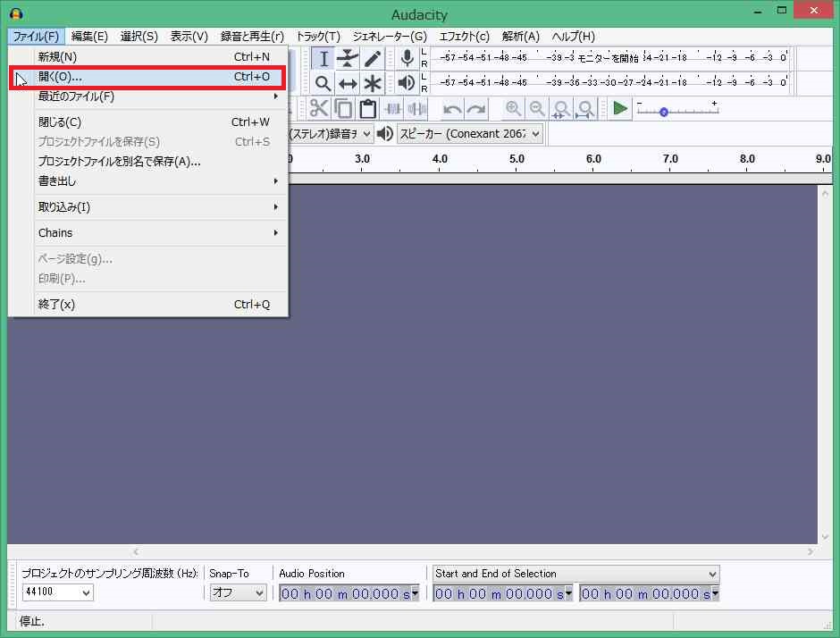Click the horizontal scrollbar right arrow
Image resolution: width=840 pixels, height=638 pixels.
pos(810,551)
